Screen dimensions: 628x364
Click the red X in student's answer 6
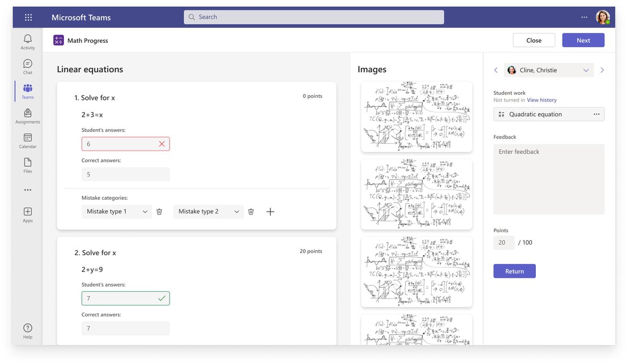coord(162,144)
